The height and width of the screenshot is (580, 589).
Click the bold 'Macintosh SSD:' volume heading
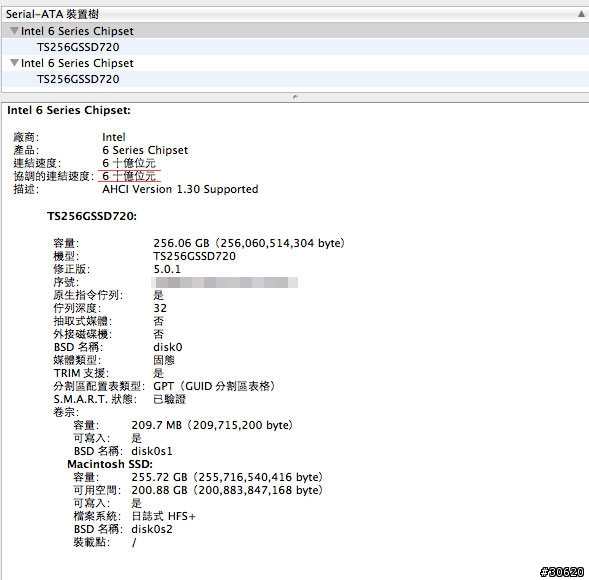tap(110, 464)
